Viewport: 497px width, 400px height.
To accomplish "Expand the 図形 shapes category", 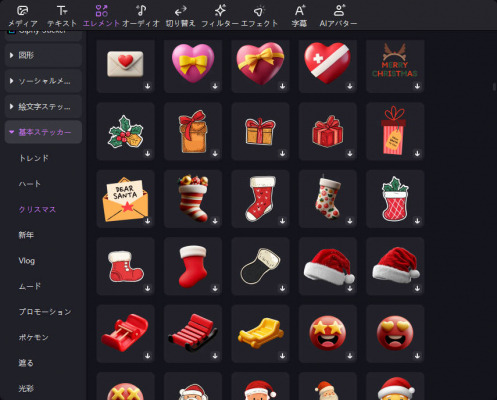I will click(43, 55).
